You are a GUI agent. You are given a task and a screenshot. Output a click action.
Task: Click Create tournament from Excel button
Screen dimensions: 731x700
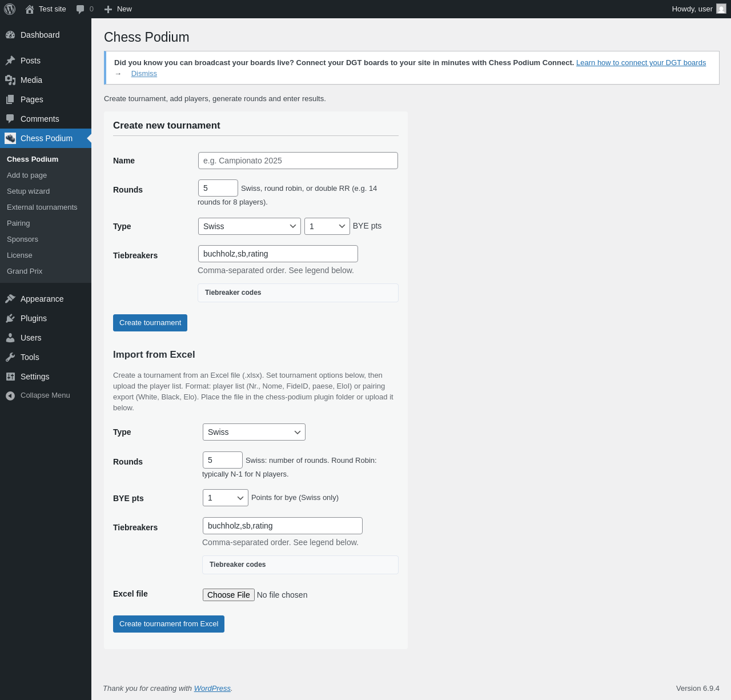pyautogui.click(x=168, y=624)
